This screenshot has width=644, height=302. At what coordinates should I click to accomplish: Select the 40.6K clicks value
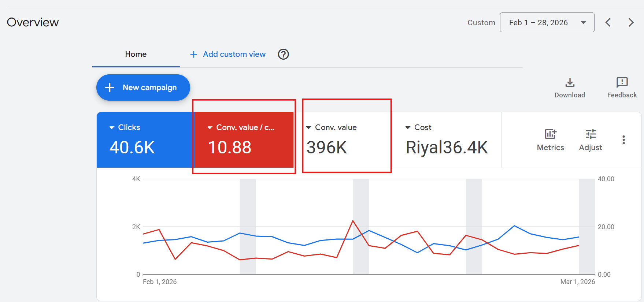pos(132,148)
